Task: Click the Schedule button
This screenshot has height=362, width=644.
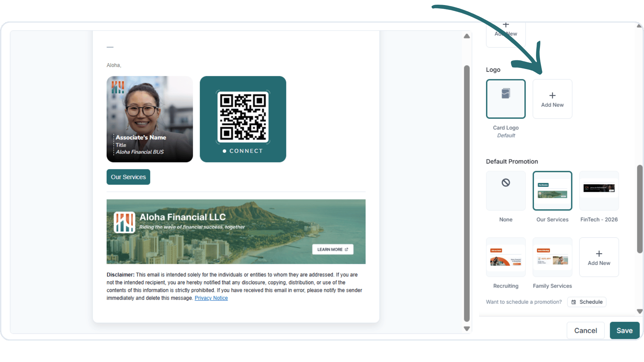Action: tap(587, 302)
